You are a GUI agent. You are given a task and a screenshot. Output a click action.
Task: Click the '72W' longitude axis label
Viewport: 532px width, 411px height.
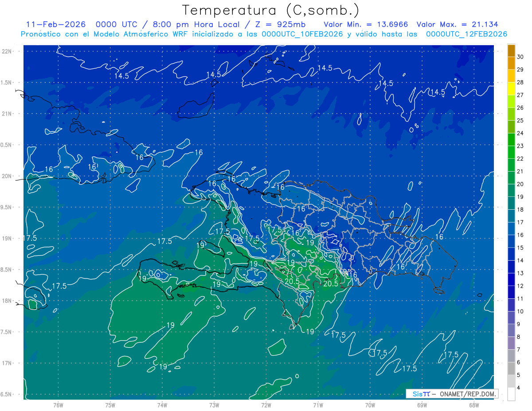[266, 405]
